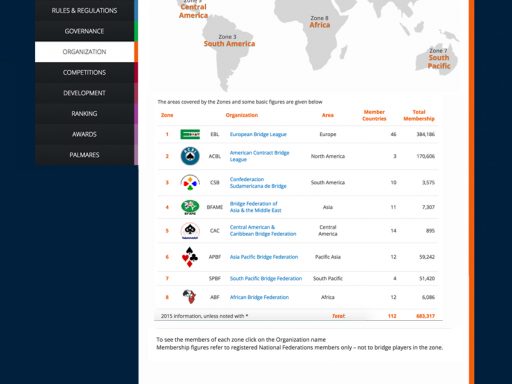Click the African Bridge Federation logo

pyautogui.click(x=189, y=297)
